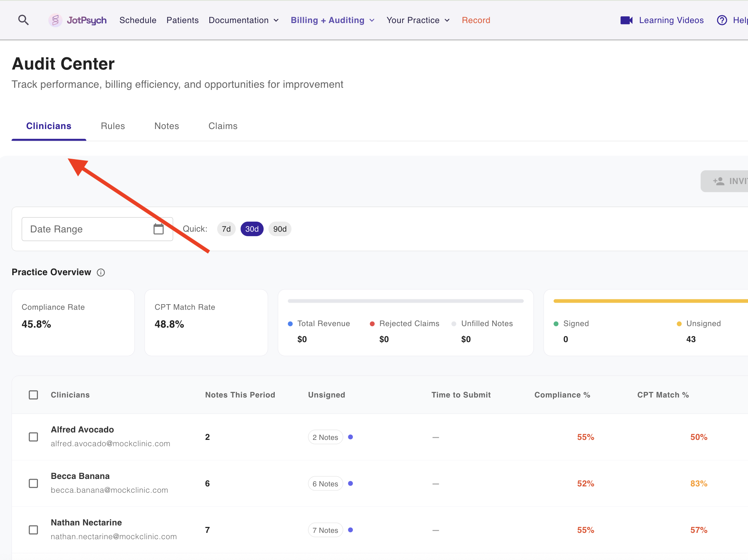Open the Claims tab

(223, 126)
